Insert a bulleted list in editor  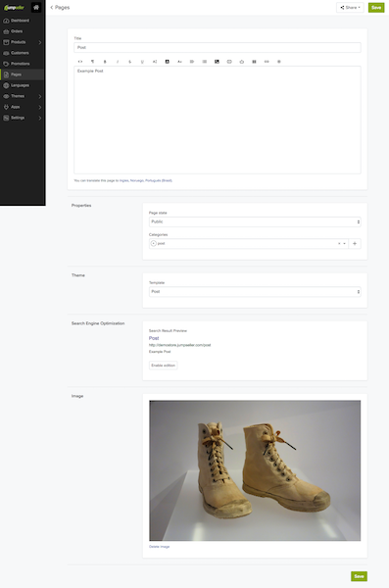point(205,62)
